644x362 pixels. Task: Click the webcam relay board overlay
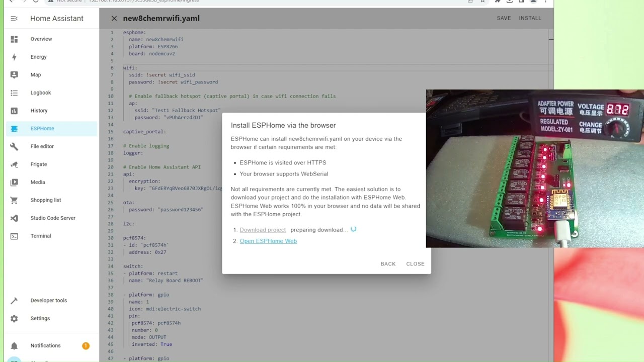[535, 169]
